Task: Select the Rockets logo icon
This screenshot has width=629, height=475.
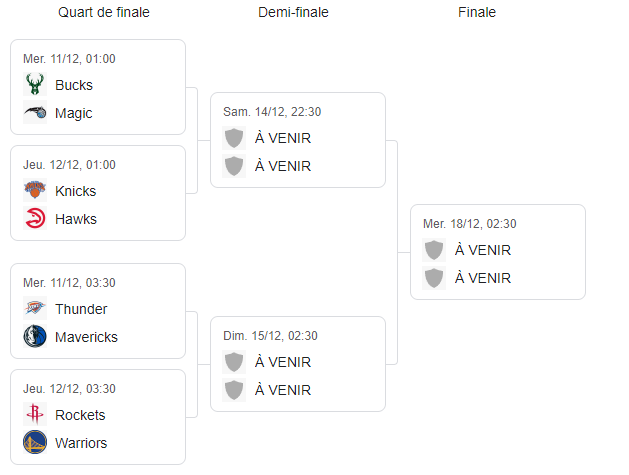Action: click(35, 415)
